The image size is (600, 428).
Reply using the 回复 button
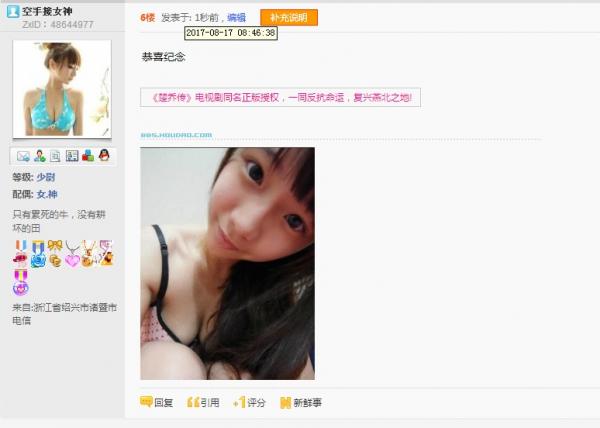pos(157,402)
